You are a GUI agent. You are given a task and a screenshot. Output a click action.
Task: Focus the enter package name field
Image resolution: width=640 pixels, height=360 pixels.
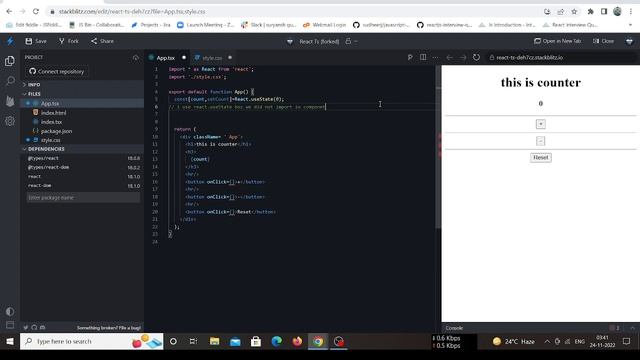[83, 198]
